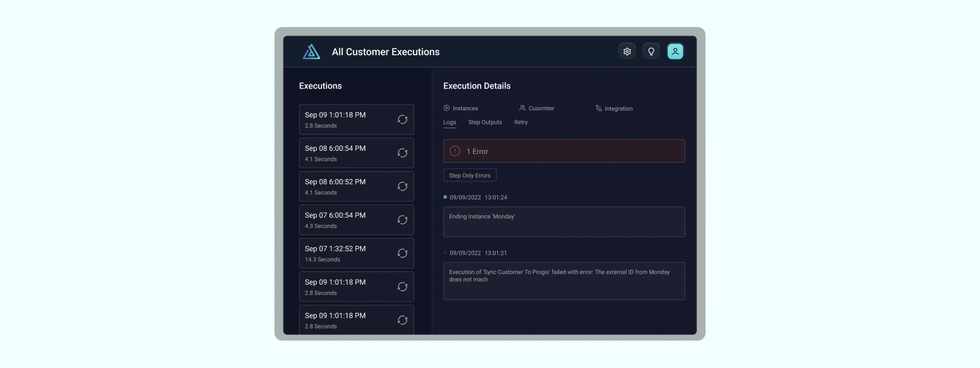Click the Step Only Errors button
The image size is (980, 368).
pos(470,175)
